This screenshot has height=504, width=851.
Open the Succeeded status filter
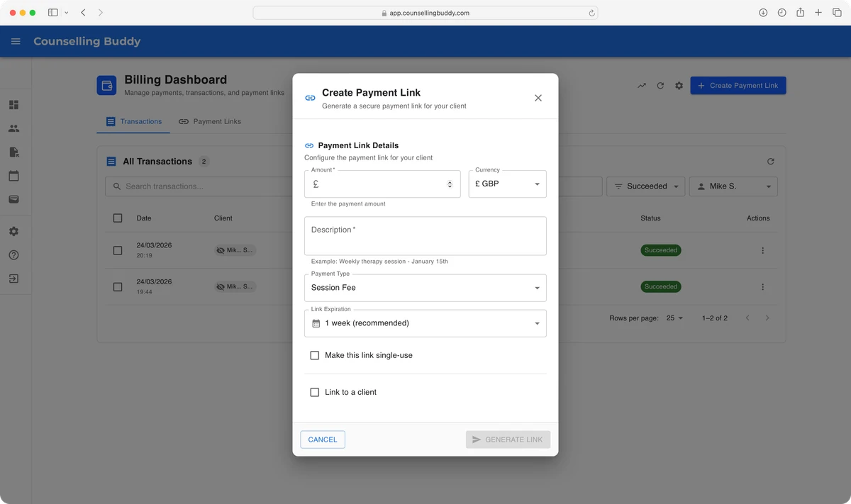646,186
